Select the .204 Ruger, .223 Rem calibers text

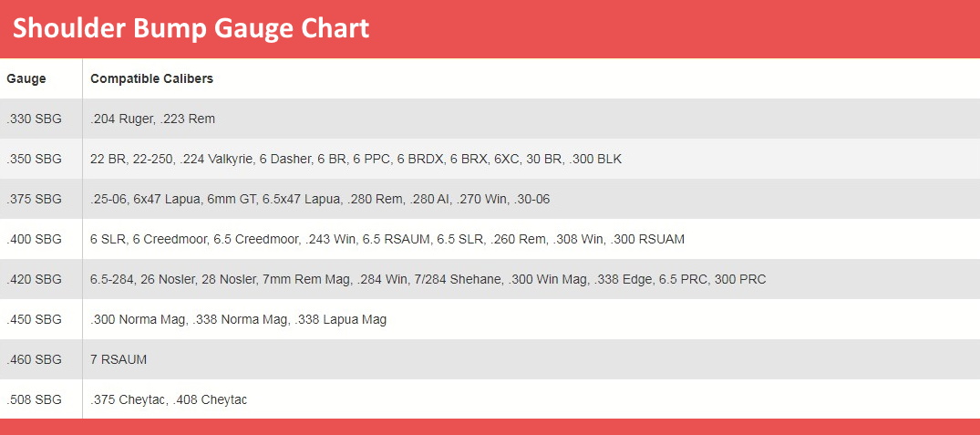pos(152,119)
